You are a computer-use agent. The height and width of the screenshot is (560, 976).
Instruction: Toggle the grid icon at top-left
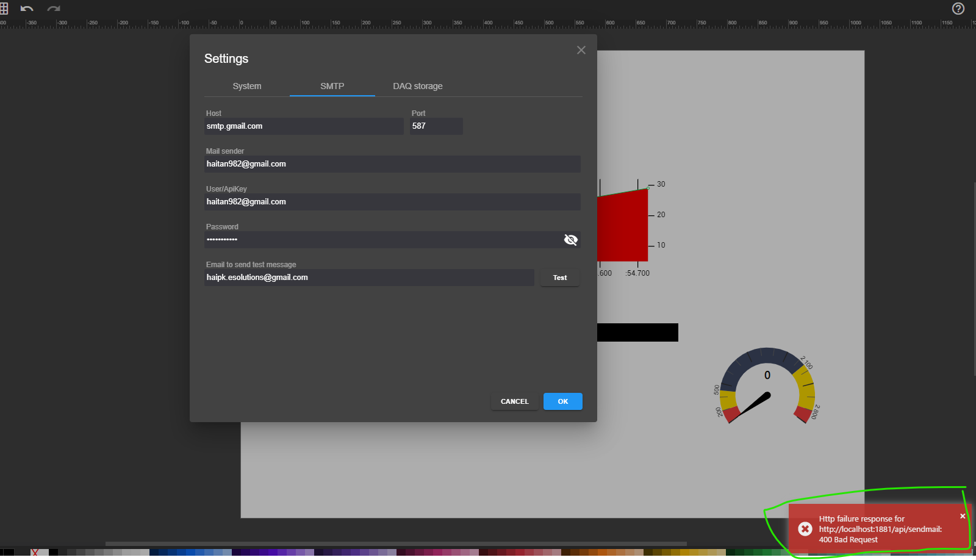[x=4, y=9]
